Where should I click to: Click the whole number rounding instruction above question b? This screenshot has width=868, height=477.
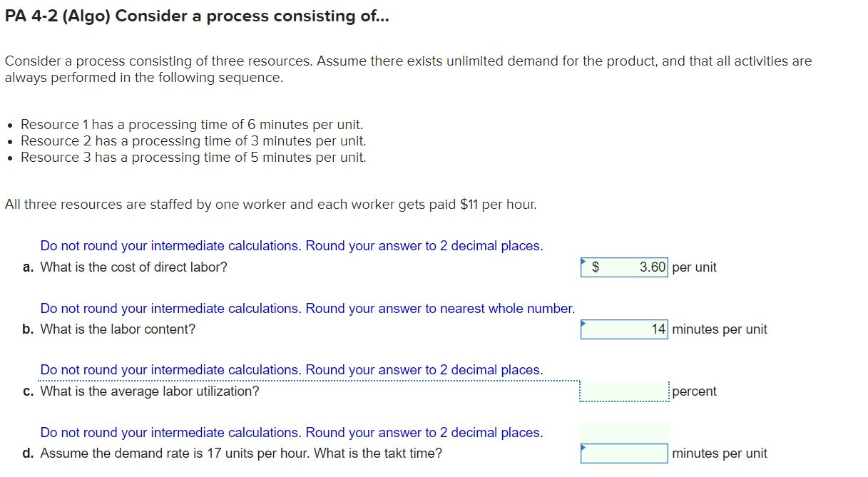tap(307, 308)
